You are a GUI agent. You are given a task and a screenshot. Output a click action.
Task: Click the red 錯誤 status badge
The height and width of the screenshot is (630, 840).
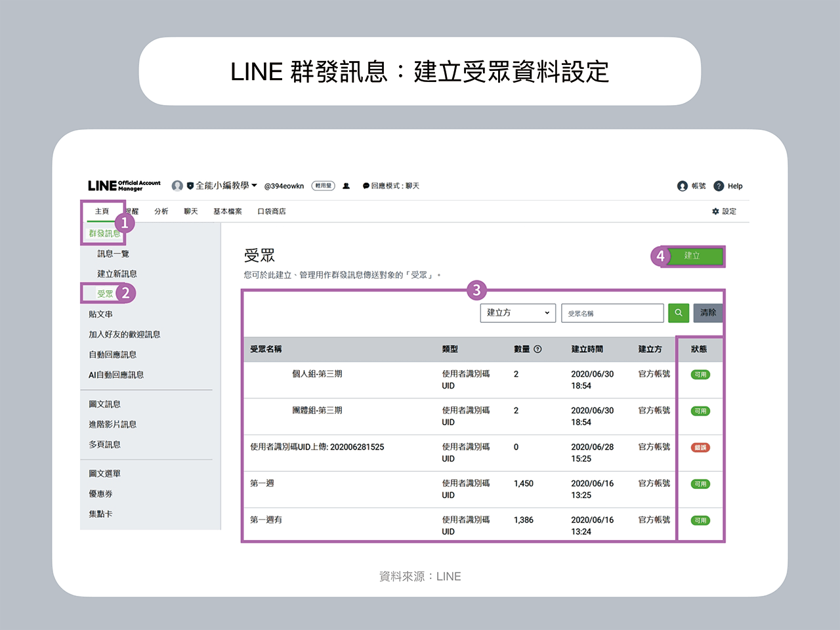700,448
